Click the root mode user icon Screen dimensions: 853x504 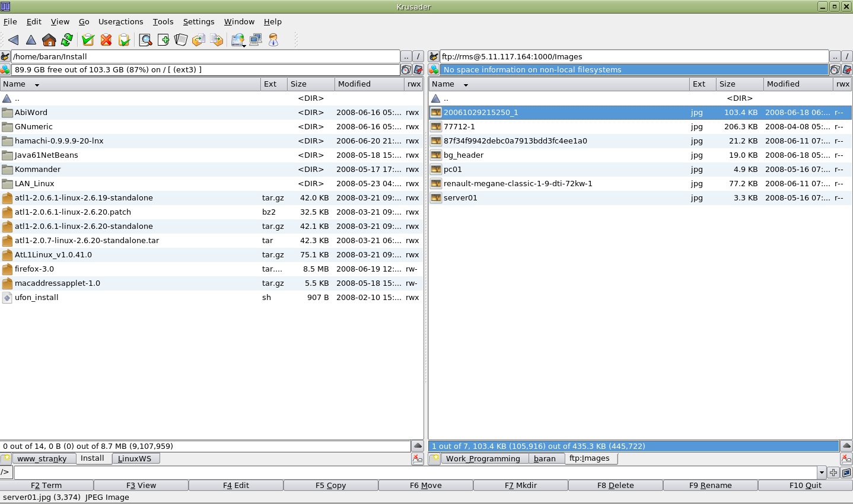(273, 40)
